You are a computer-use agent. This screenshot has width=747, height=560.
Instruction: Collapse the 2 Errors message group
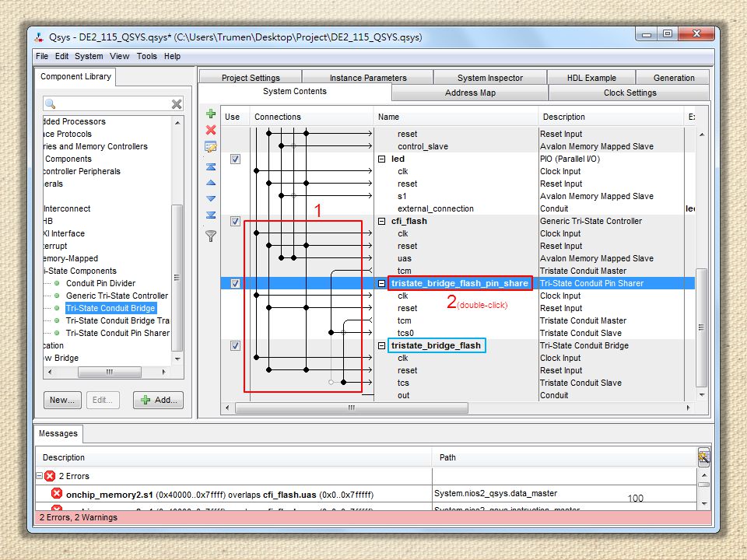coord(39,476)
